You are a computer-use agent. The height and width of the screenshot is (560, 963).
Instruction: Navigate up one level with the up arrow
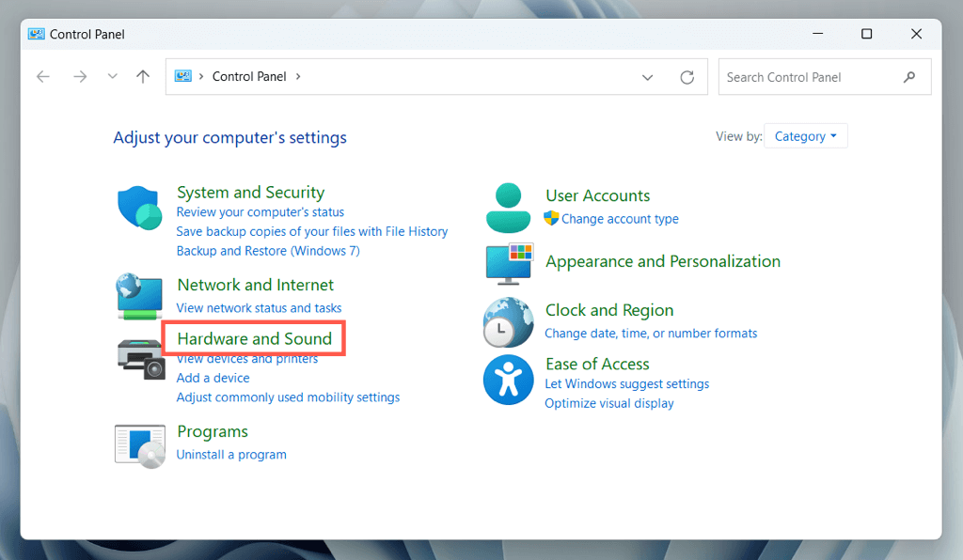143,77
